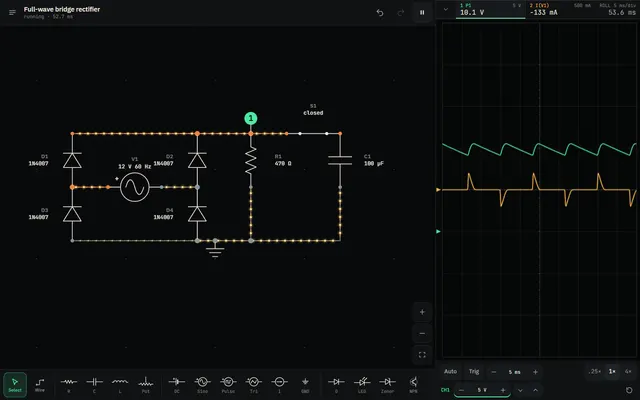Pick the Pulse source component
Image resolution: width=640 pixels, height=400 pixels.
(x=228, y=384)
